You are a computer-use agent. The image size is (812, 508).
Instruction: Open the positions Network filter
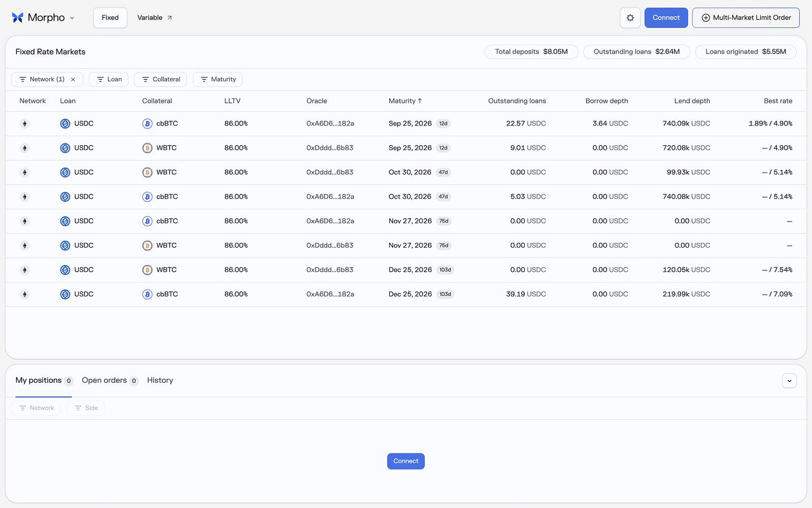(36, 409)
